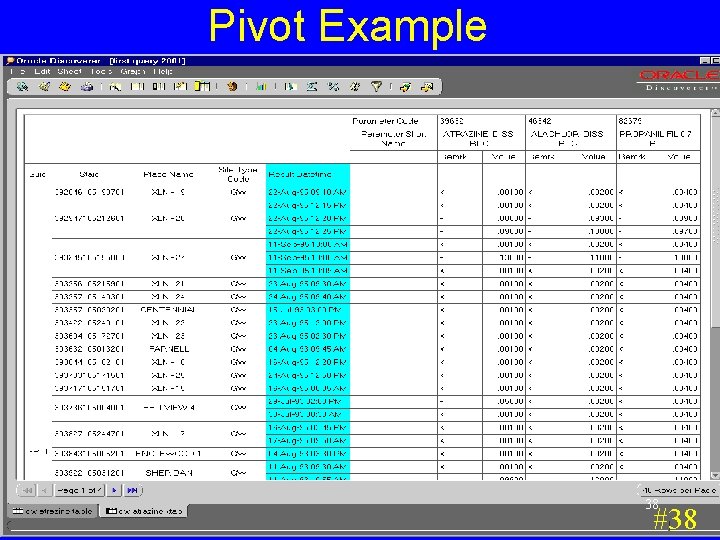This screenshot has width=720, height=540.
Task: Open the Help menu
Action: (x=163, y=72)
